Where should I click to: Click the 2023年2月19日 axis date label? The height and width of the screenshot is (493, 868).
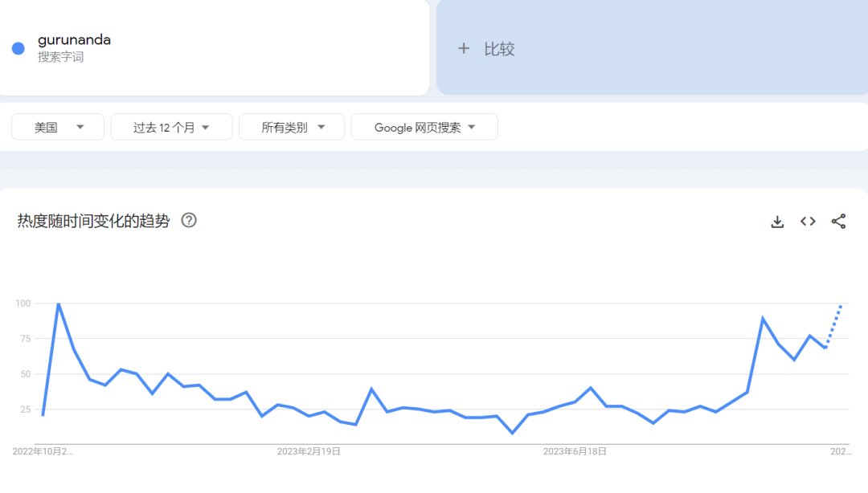[x=309, y=452]
